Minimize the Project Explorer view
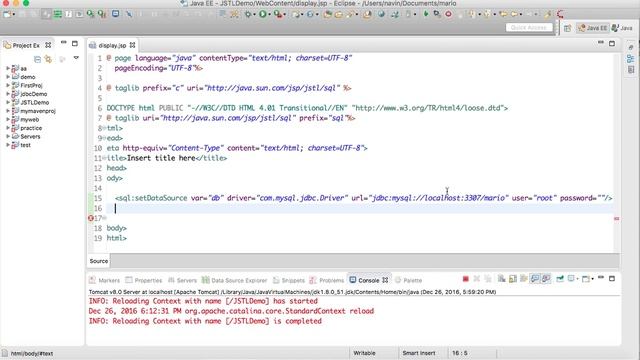 [x=64, y=42]
